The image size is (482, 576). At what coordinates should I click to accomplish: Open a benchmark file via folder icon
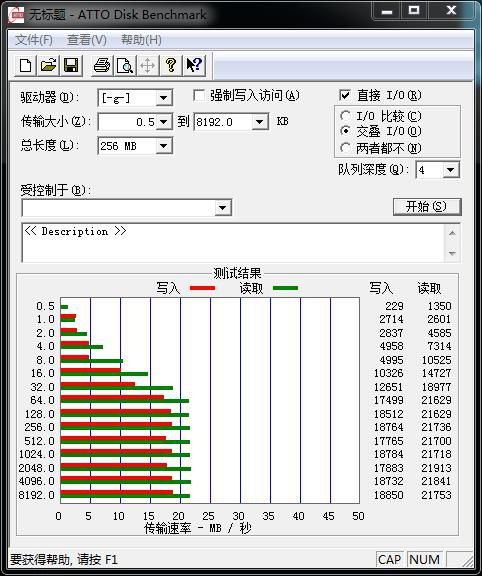click(x=48, y=66)
